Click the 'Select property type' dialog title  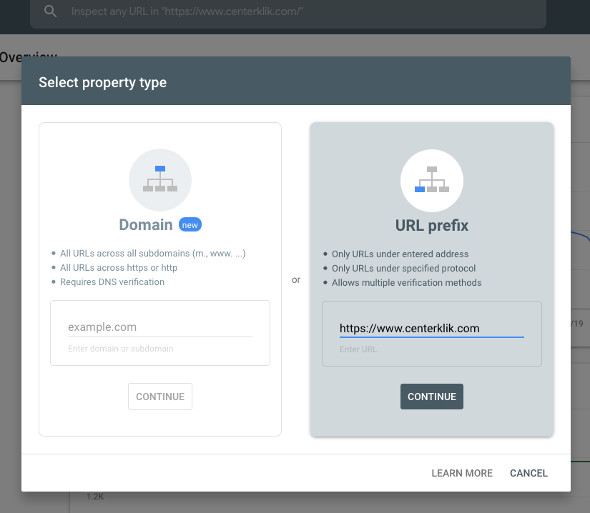click(x=102, y=82)
